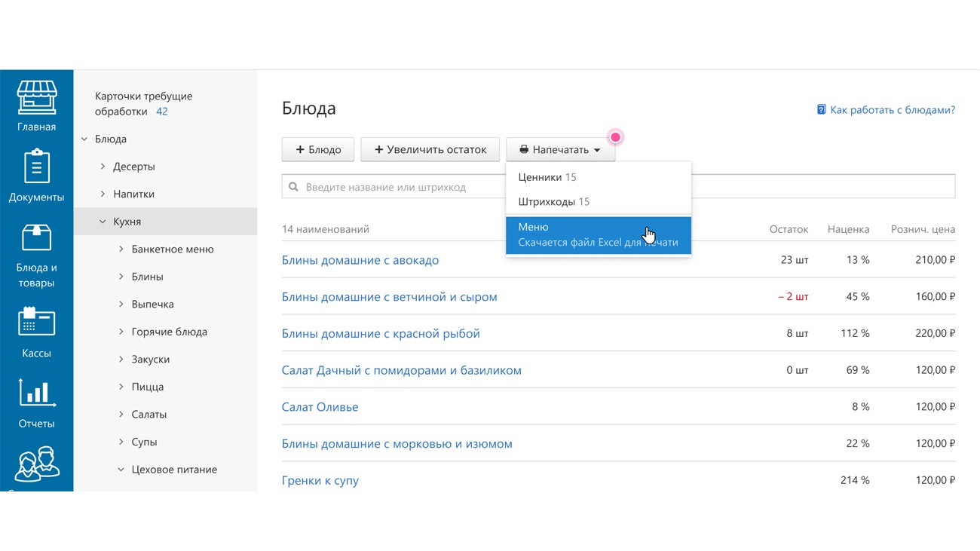Expand the Напитки category
The image size is (980, 551).
point(103,194)
